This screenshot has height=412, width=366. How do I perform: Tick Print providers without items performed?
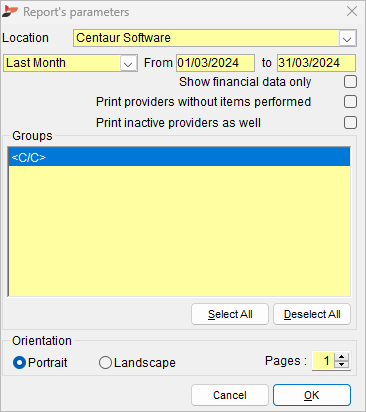[x=350, y=102]
